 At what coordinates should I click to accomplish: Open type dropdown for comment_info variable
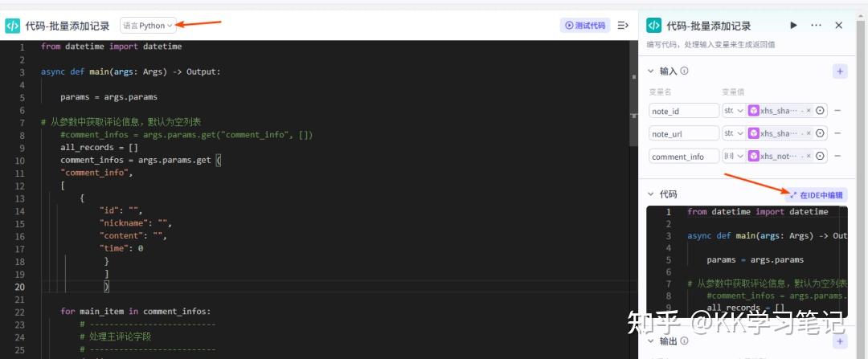coord(734,157)
